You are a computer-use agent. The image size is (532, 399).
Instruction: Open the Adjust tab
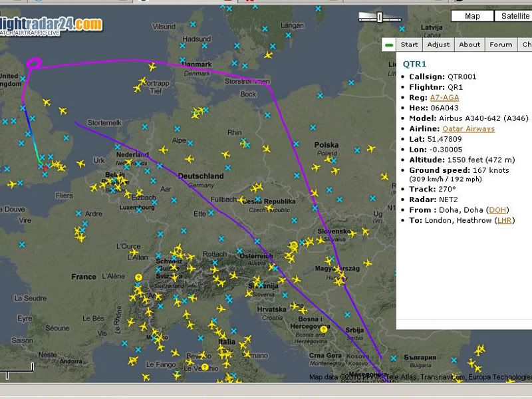pos(438,45)
